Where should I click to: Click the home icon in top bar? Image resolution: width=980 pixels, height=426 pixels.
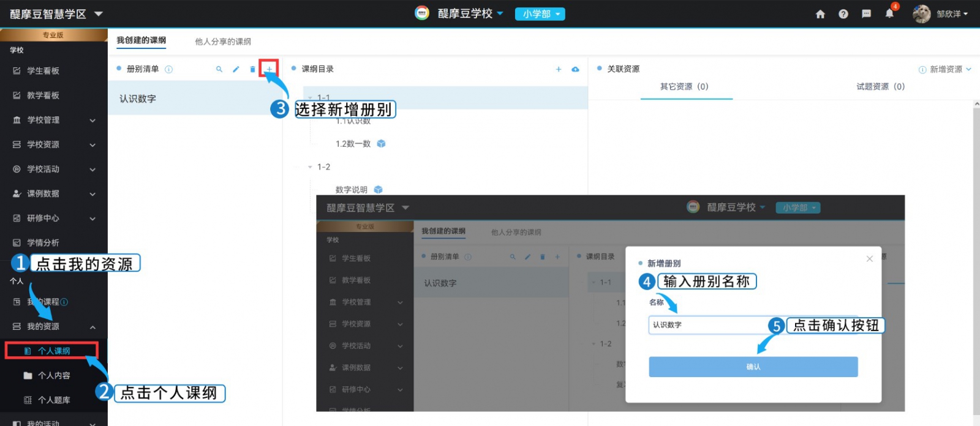[x=820, y=14]
